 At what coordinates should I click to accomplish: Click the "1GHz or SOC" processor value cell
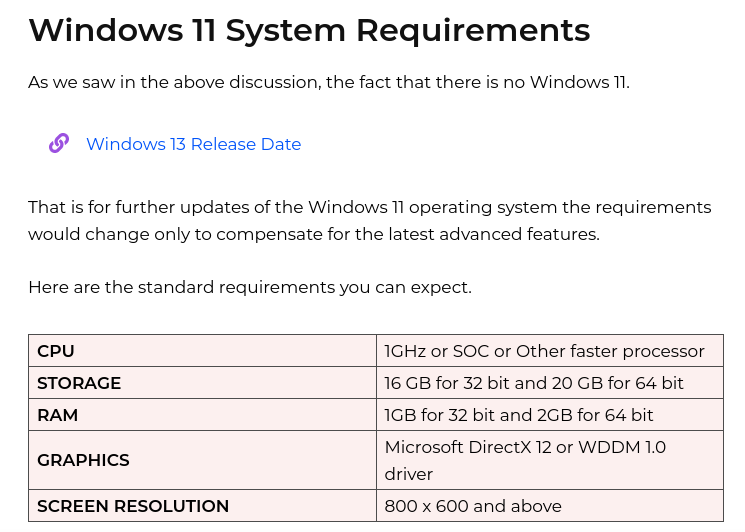click(544, 351)
